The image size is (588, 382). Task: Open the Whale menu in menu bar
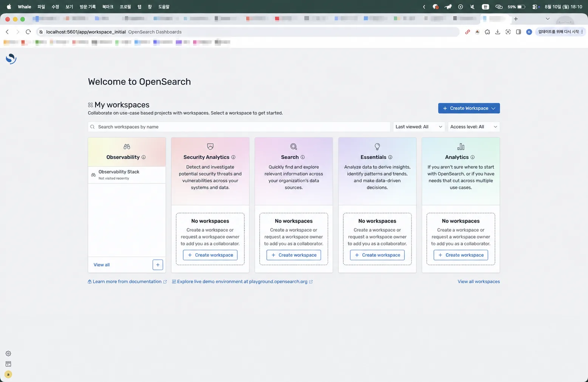[x=25, y=7]
